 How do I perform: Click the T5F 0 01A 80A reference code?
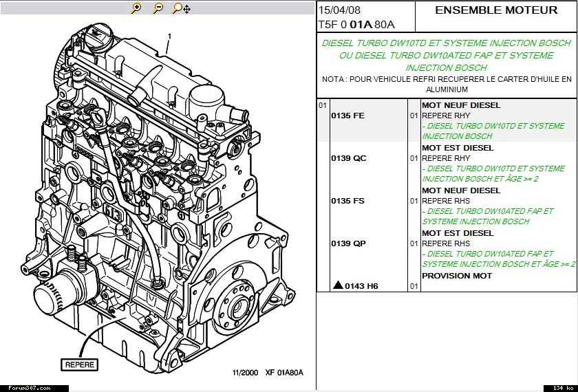point(356,24)
